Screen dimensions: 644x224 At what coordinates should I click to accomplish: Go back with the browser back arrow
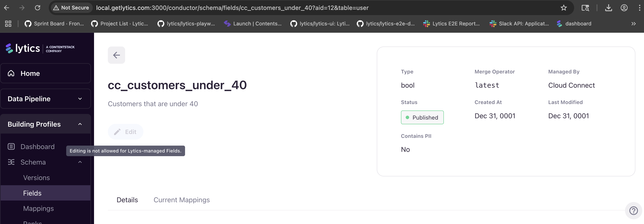(x=7, y=8)
